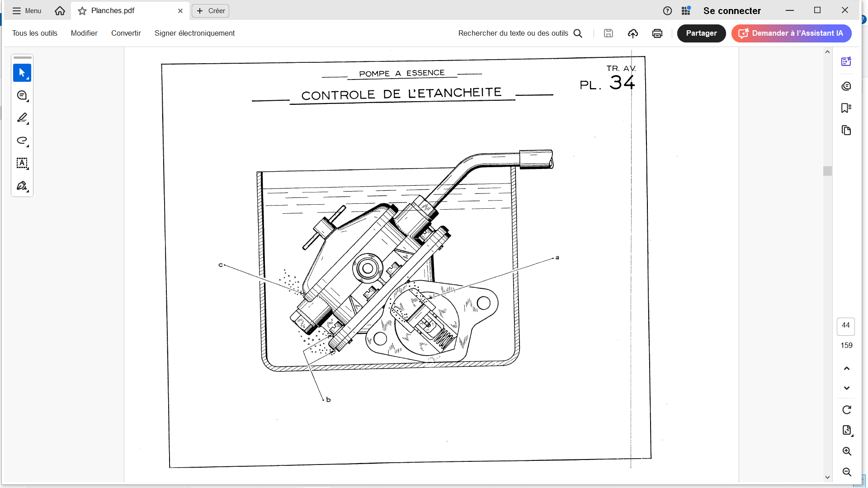Select the freehand draw loop tool
The width and height of the screenshot is (868, 488).
22,141
